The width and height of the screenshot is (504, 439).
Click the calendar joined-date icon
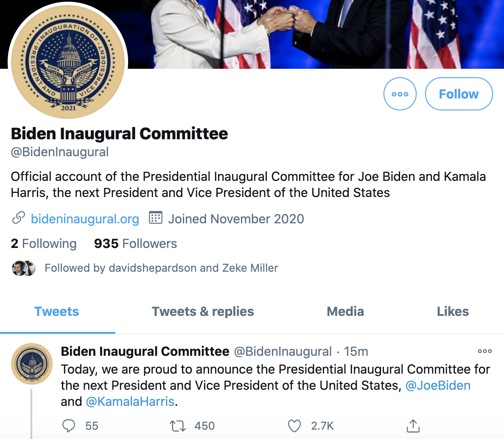click(156, 218)
